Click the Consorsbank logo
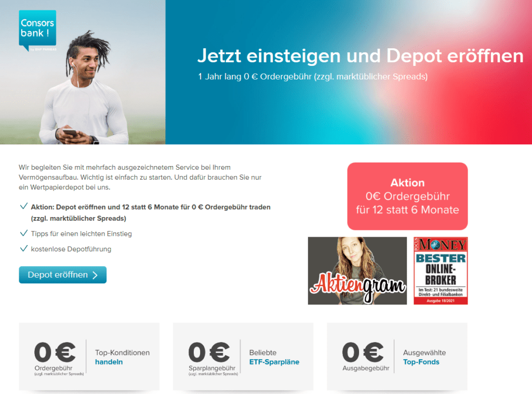The width and height of the screenshot is (532, 394). (x=37, y=31)
